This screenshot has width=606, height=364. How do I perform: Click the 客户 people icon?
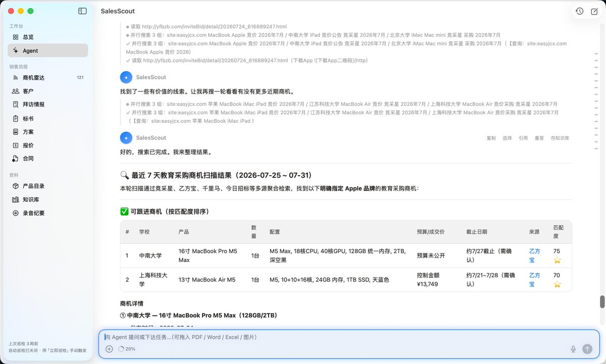(16, 91)
